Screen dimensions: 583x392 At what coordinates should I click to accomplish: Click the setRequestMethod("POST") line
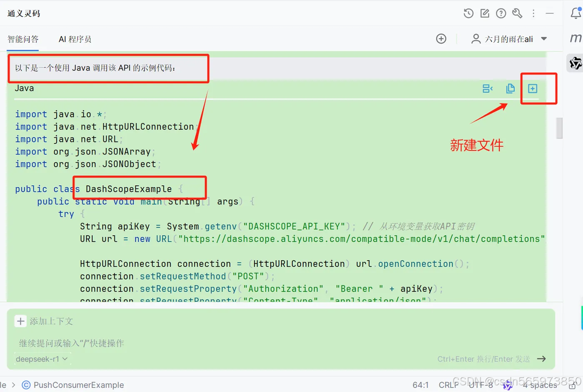point(177,276)
